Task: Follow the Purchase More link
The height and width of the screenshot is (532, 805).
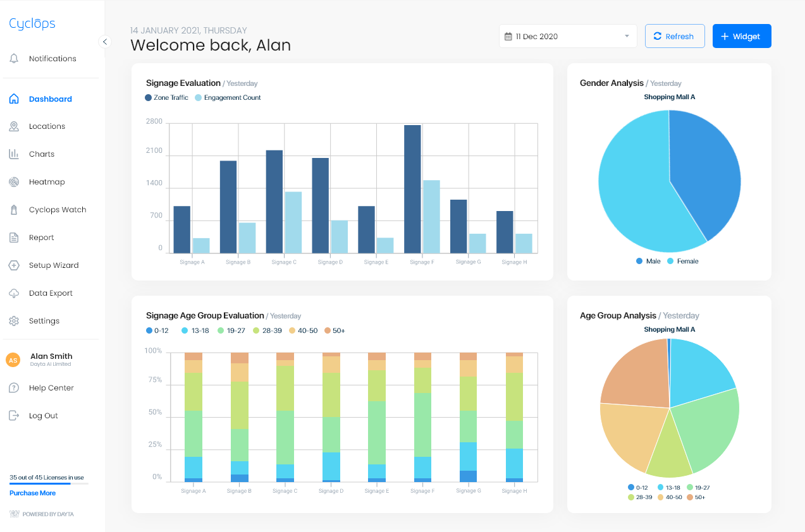Action: tap(32, 493)
